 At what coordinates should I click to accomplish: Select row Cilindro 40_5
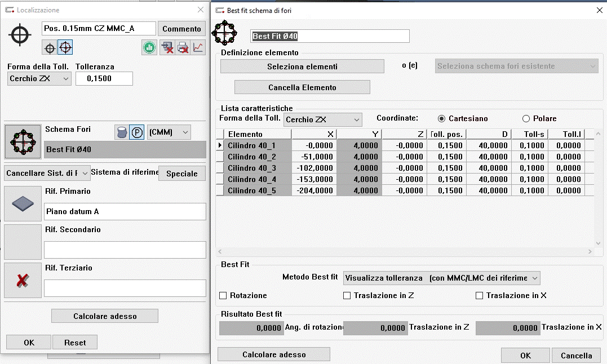pos(405,190)
